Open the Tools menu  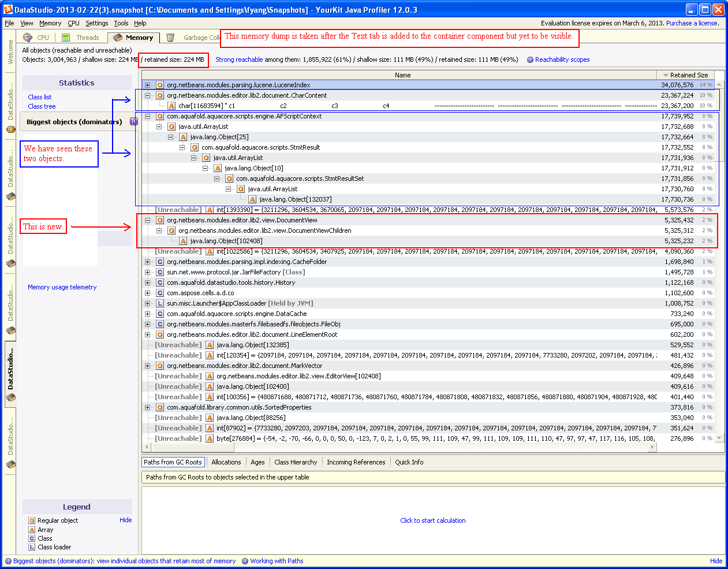click(121, 23)
